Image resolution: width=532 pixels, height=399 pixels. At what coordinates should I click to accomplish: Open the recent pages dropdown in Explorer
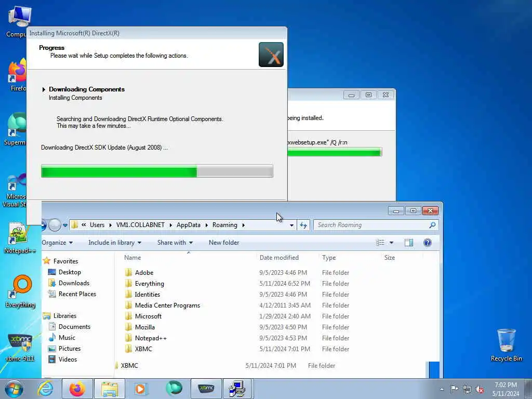pos(65,225)
